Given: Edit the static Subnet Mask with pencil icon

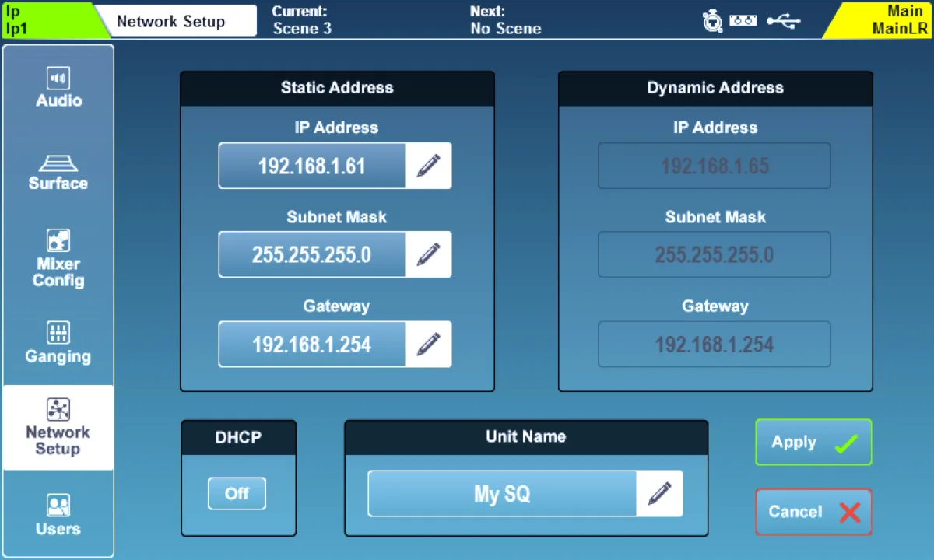Looking at the screenshot, I should point(428,254).
